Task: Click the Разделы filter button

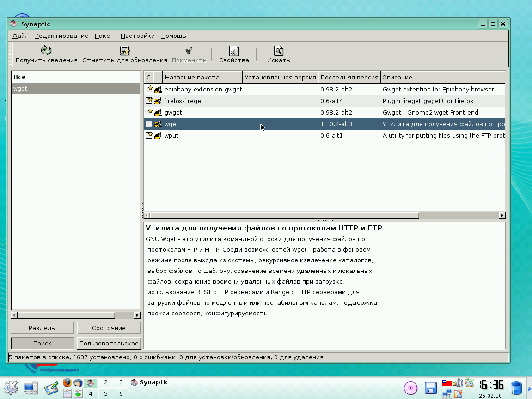Action: click(43, 328)
